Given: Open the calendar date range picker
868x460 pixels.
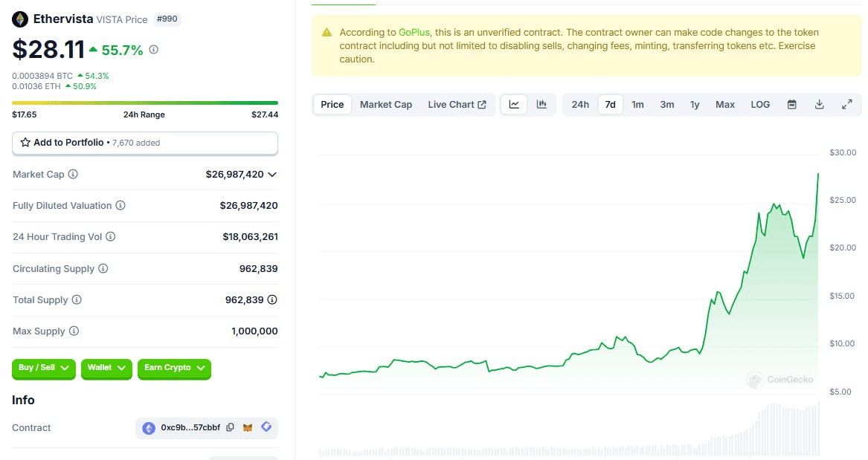Looking at the screenshot, I should coord(792,105).
